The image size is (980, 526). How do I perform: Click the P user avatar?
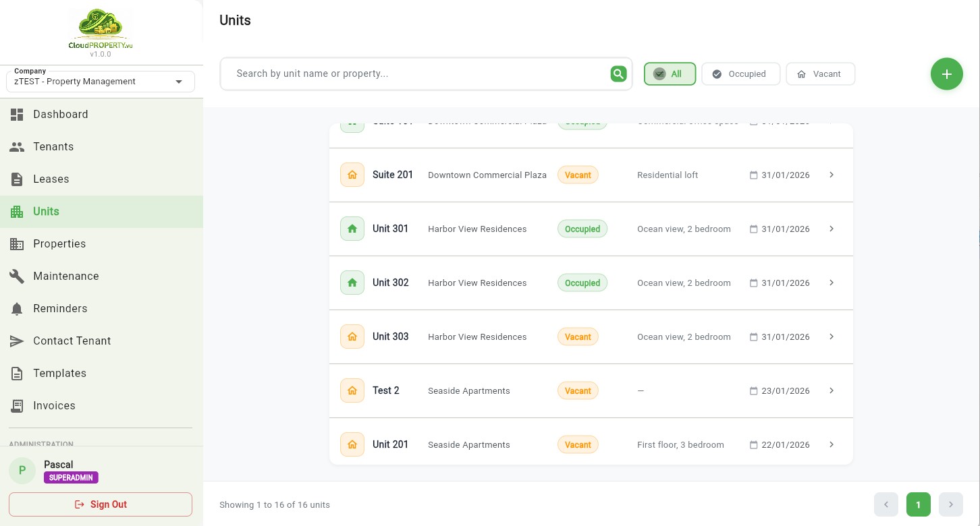pos(22,471)
